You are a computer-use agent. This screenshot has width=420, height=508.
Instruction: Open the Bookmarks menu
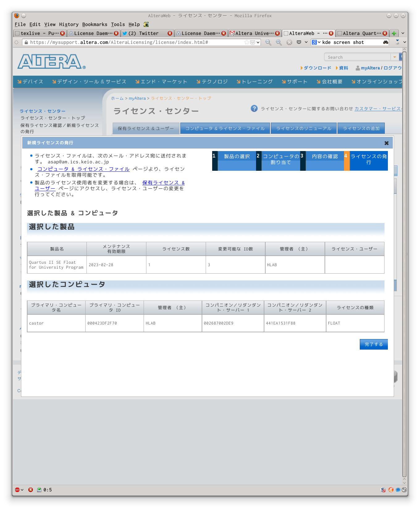tap(94, 24)
